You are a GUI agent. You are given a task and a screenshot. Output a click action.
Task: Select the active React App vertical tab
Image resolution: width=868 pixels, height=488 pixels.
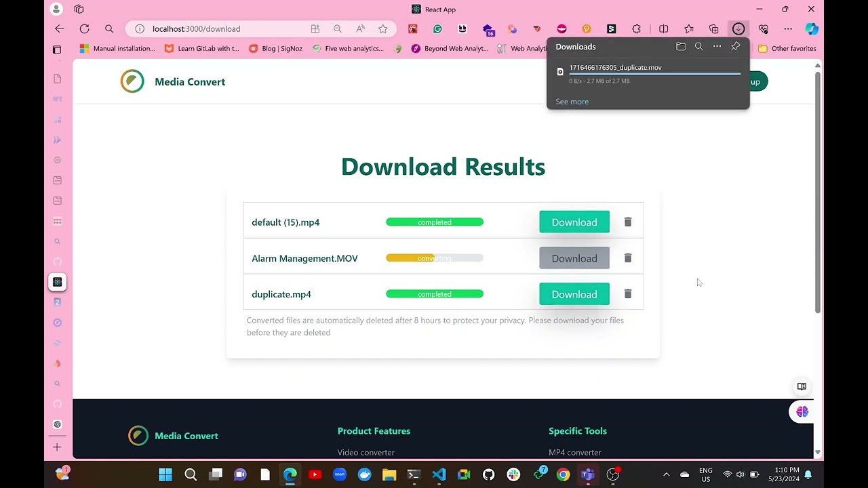57,282
